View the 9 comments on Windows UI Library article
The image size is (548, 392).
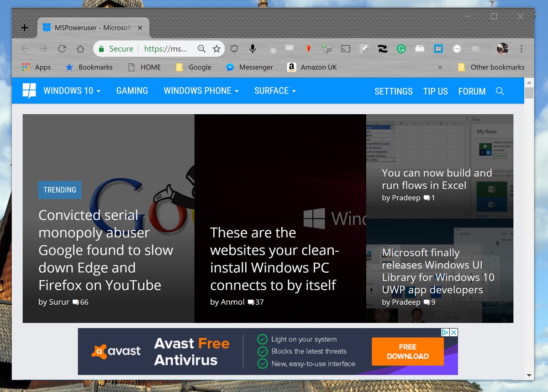pyautogui.click(x=429, y=302)
